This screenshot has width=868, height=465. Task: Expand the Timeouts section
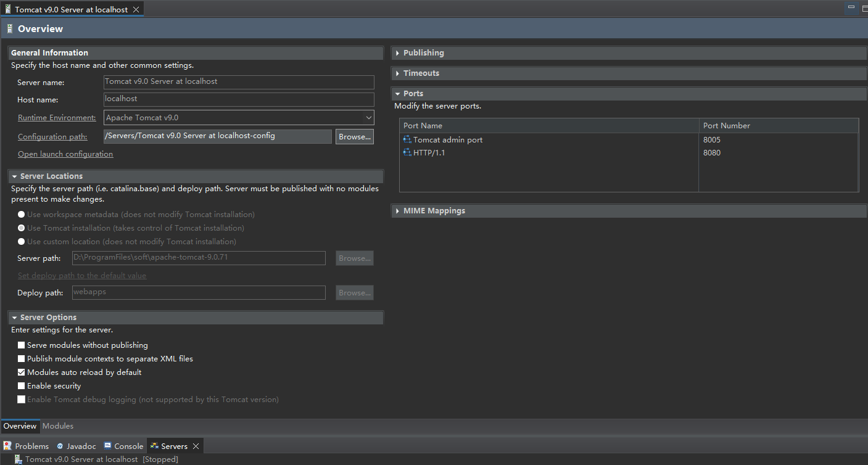click(x=397, y=73)
